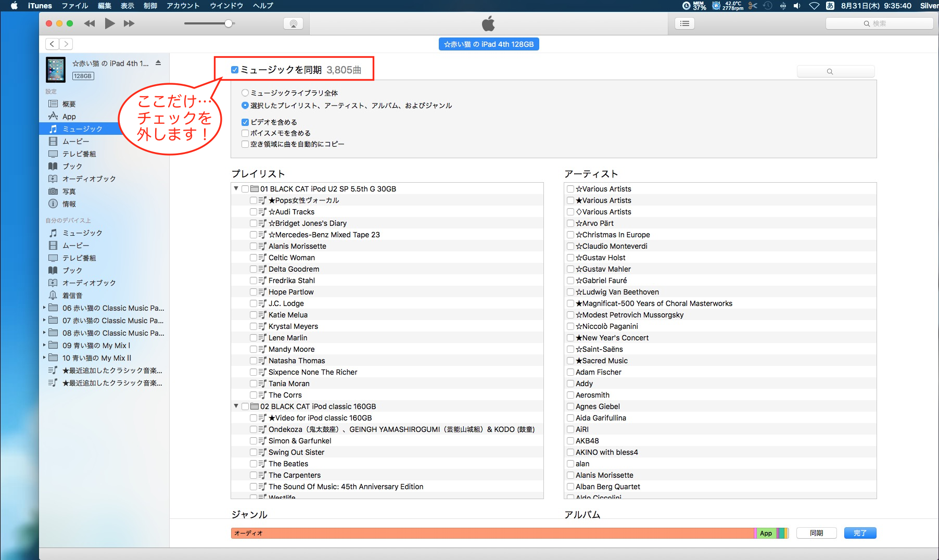Click the 検索 search field in toolbar
This screenshot has height=560, width=939.
point(879,23)
